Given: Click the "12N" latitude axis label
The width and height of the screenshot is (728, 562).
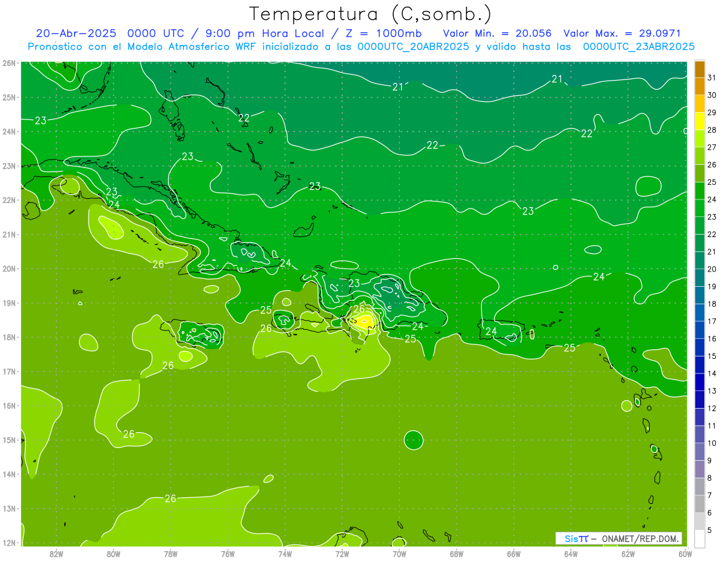Looking at the screenshot, I should [x=10, y=543].
